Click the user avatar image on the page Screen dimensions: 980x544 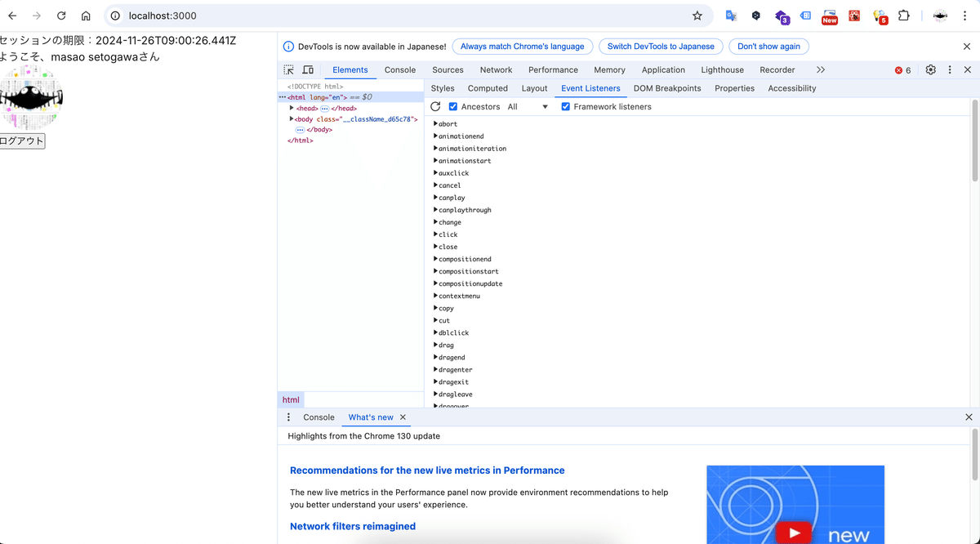pos(31,100)
